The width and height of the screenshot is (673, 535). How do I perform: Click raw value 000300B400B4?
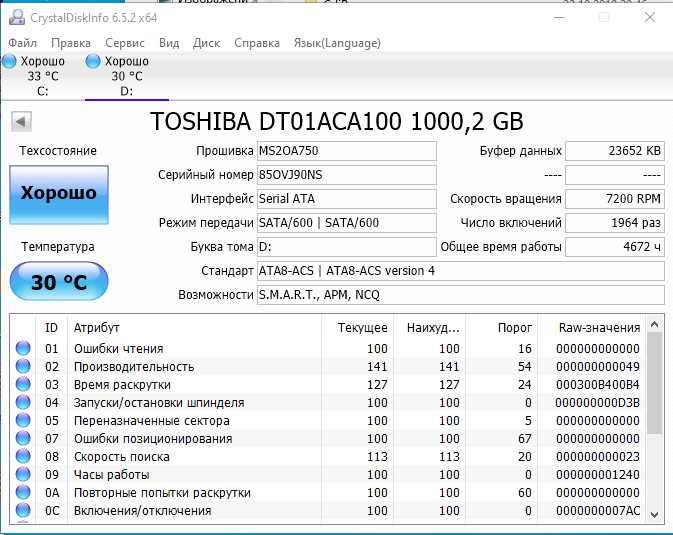tap(598, 384)
